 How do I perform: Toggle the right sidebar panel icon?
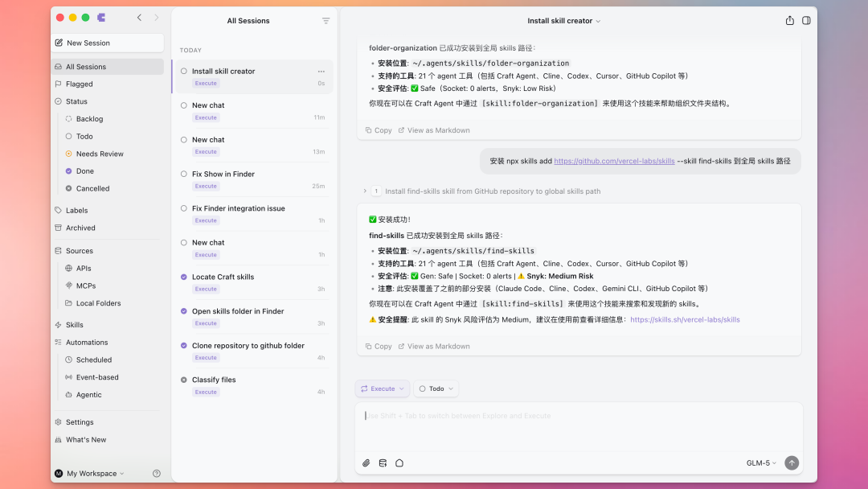point(807,20)
